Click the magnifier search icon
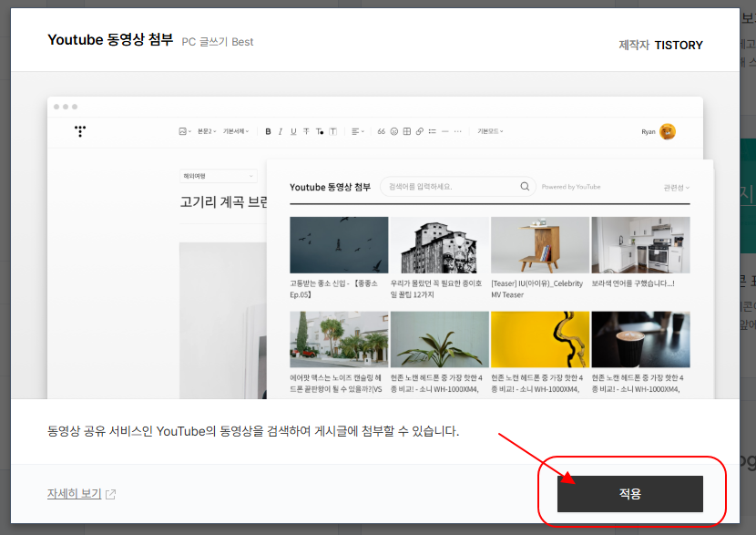756x535 pixels. pyautogui.click(x=525, y=186)
